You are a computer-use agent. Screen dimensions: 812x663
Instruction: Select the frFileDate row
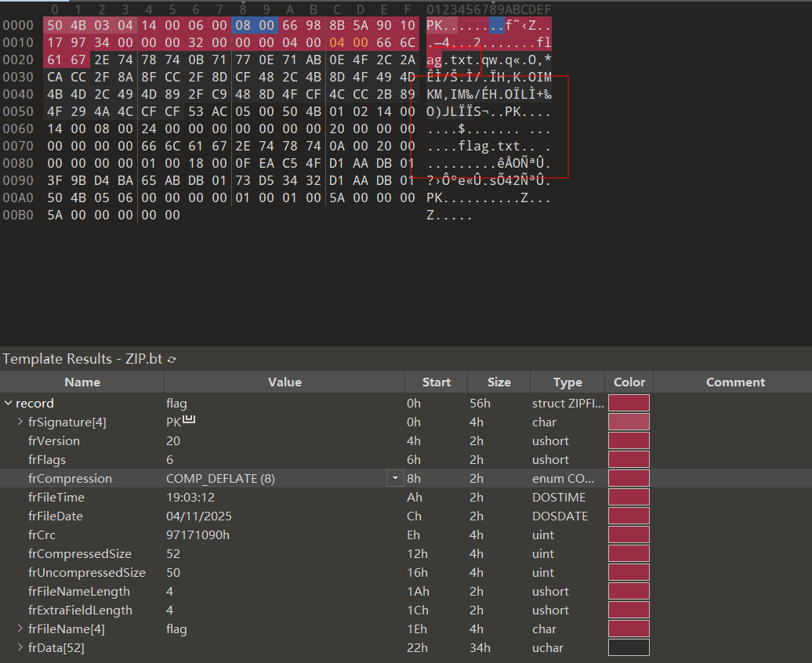(x=406, y=516)
